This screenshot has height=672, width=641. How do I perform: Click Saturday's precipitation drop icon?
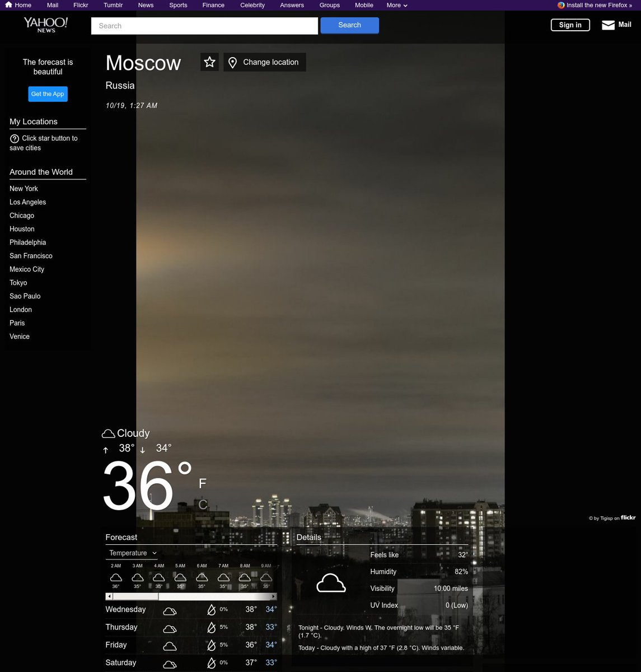212,663
